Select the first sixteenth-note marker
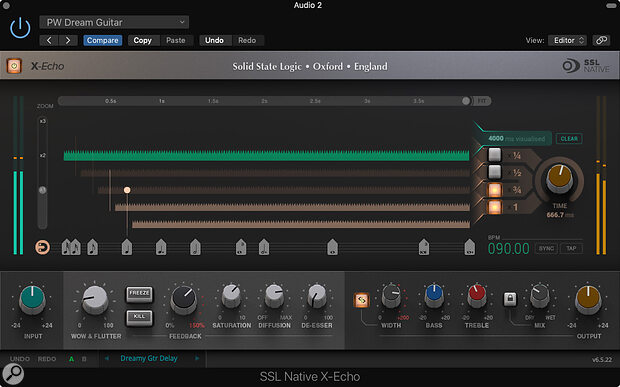Image resolution: width=620 pixels, height=387 pixels. tap(66, 247)
